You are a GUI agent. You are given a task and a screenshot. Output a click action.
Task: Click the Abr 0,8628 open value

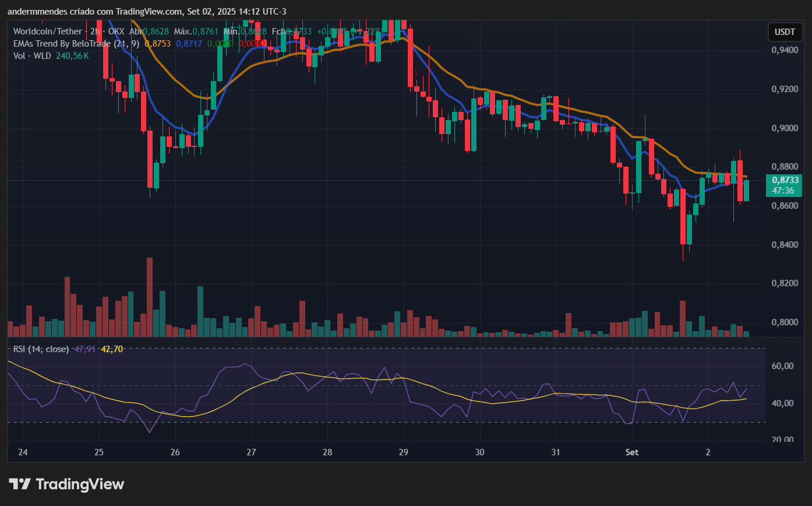150,31
